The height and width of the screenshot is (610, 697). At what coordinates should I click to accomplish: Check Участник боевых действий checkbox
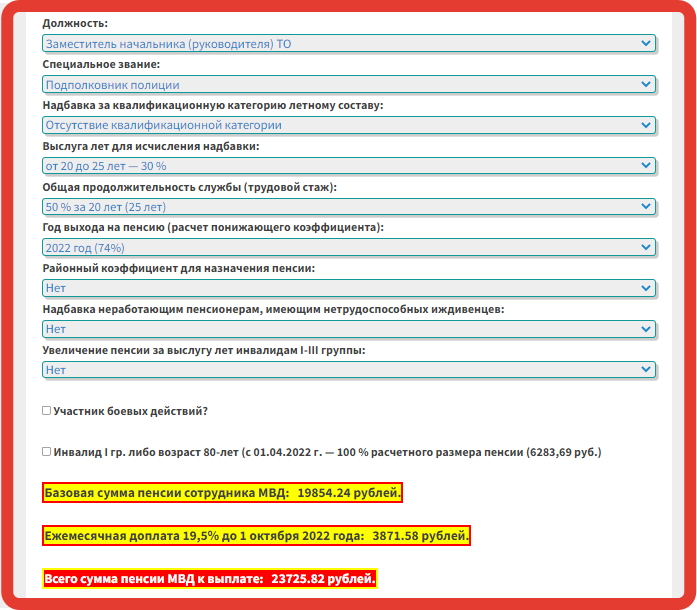click(x=46, y=410)
